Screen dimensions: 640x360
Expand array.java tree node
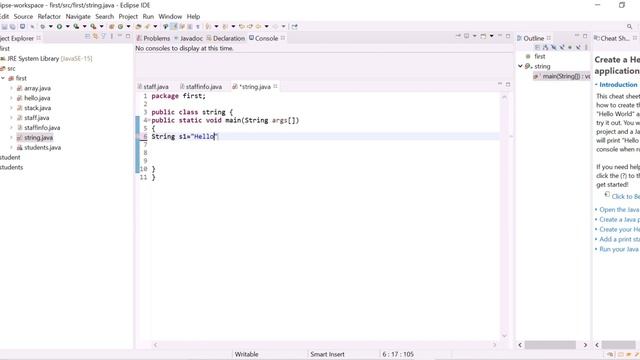11,88
